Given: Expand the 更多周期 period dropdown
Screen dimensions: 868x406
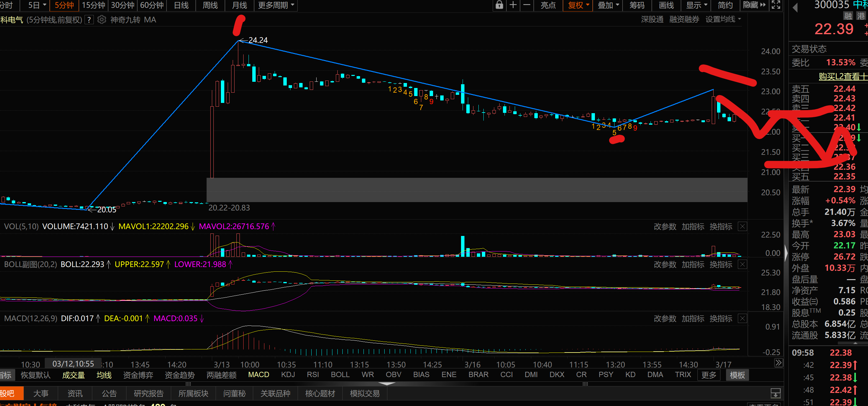Looking at the screenshot, I should (276, 5).
